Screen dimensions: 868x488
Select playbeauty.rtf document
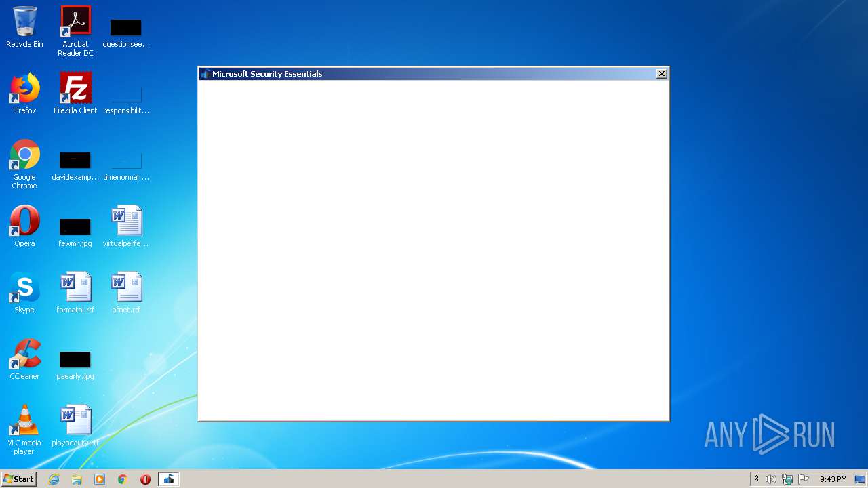coord(75,426)
